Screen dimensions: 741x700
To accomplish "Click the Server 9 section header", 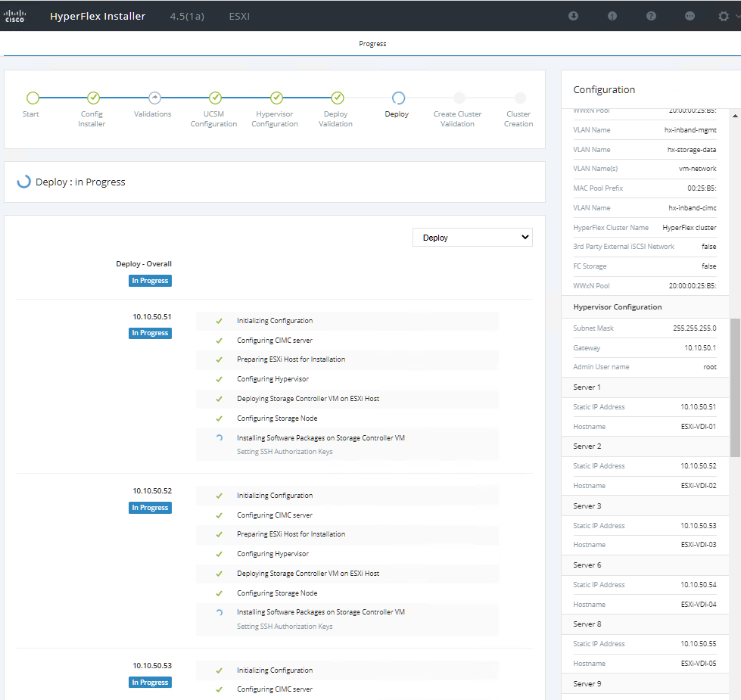I will click(x=645, y=683).
